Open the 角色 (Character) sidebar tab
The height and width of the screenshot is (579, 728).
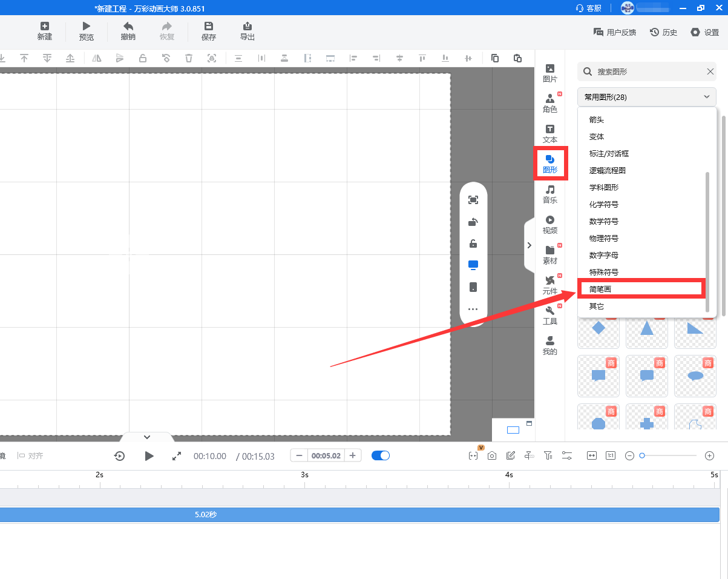coord(550,103)
